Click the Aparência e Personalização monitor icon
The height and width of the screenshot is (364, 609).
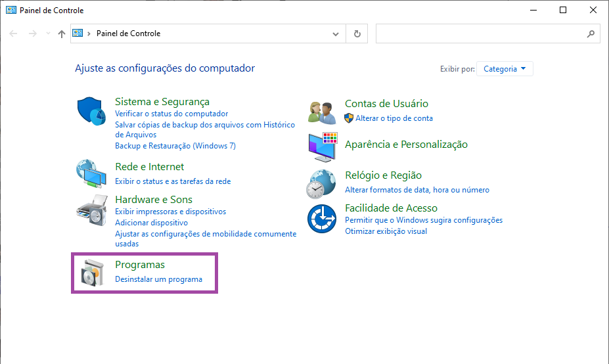tap(323, 147)
